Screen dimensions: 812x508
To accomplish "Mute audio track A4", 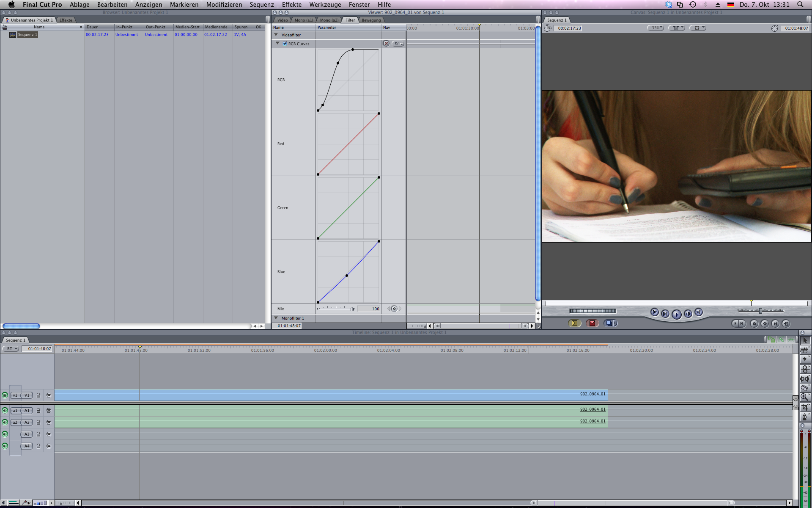I will coord(5,446).
